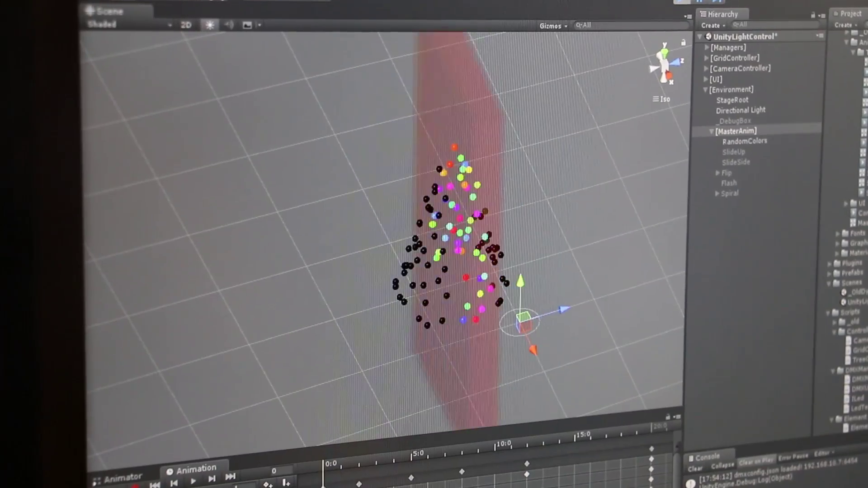This screenshot has width=868, height=488.
Task: Collapse the Scenes folder in Project
Action: tap(829, 283)
